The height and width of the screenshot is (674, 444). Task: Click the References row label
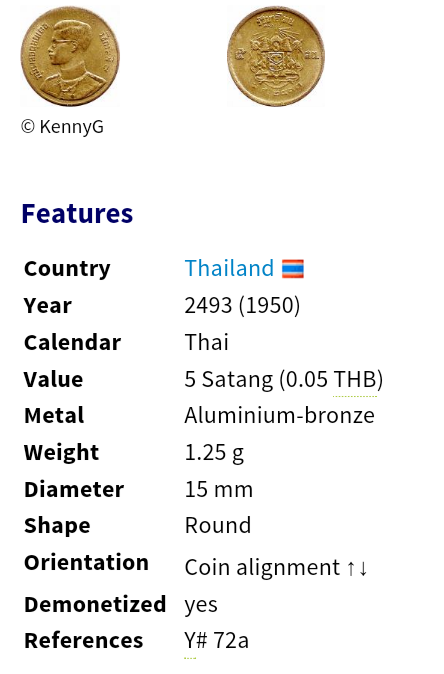tap(83, 640)
